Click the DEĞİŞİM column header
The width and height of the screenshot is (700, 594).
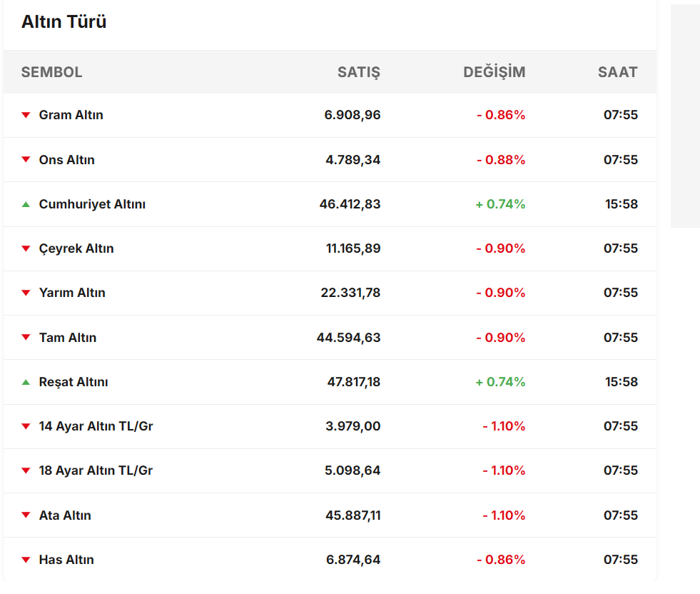(x=494, y=72)
